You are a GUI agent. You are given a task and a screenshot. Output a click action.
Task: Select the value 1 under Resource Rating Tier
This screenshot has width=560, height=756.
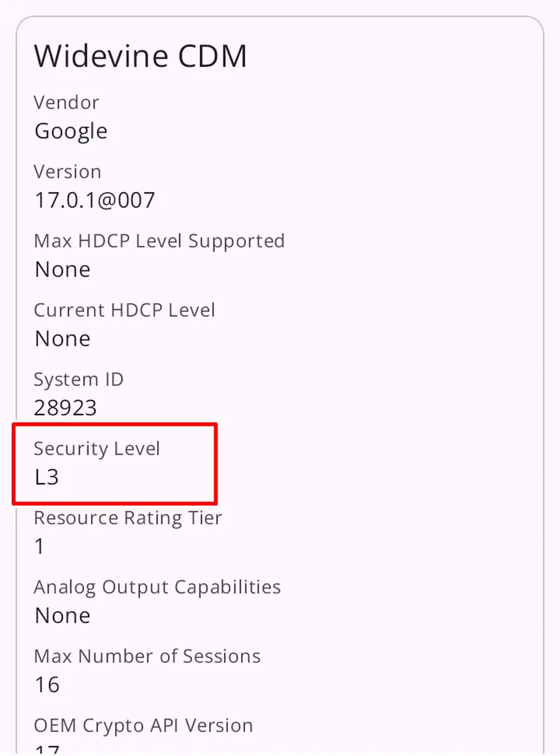(40, 547)
